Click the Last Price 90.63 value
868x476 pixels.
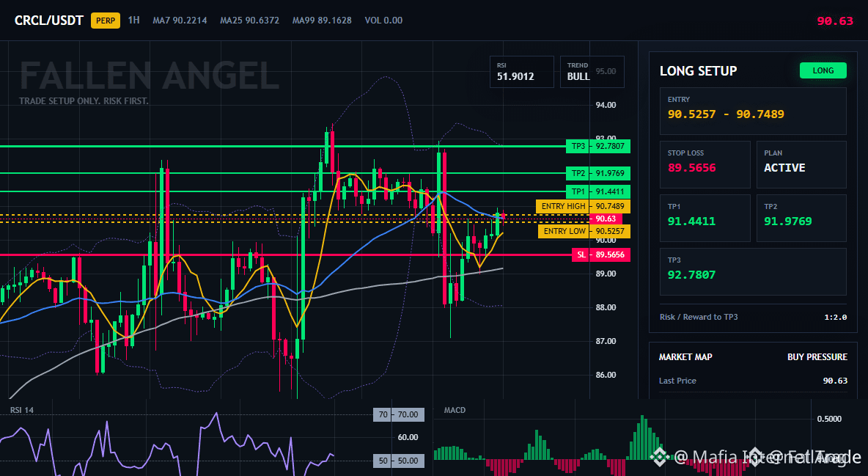pyautogui.click(x=835, y=381)
